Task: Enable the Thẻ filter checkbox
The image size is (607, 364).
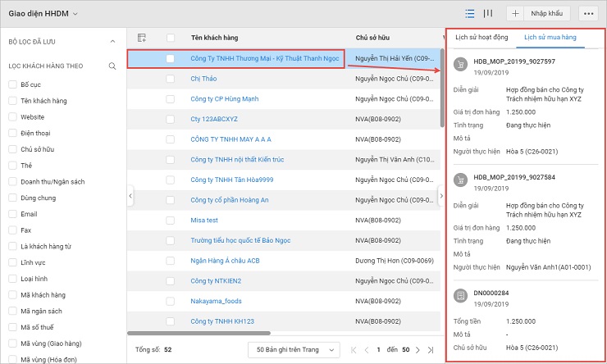Action: (x=13, y=166)
